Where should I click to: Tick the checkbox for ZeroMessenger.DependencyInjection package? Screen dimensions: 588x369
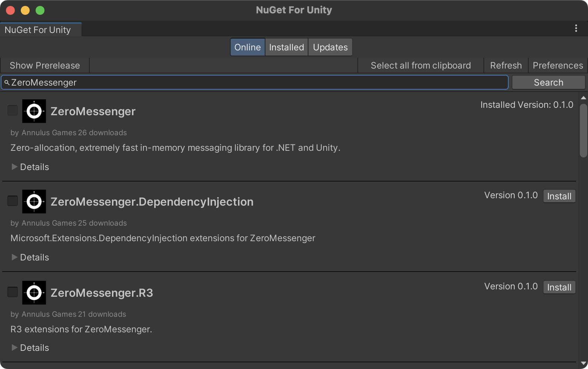click(x=13, y=201)
